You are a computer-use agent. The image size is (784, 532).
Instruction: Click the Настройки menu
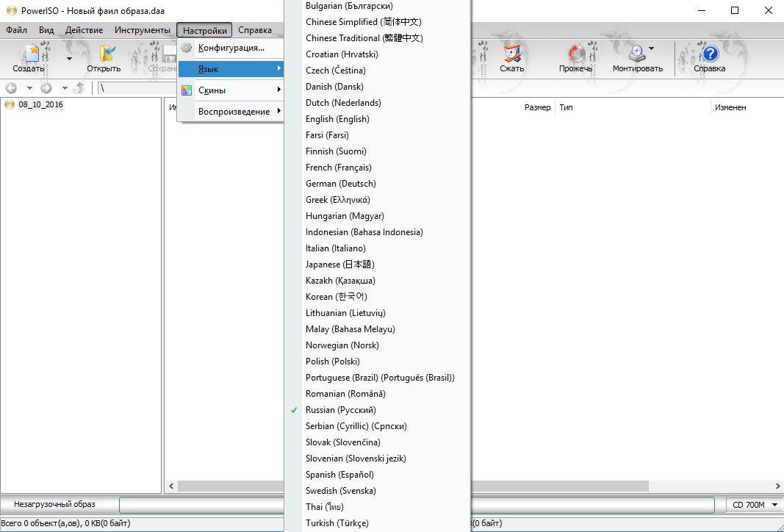click(204, 30)
